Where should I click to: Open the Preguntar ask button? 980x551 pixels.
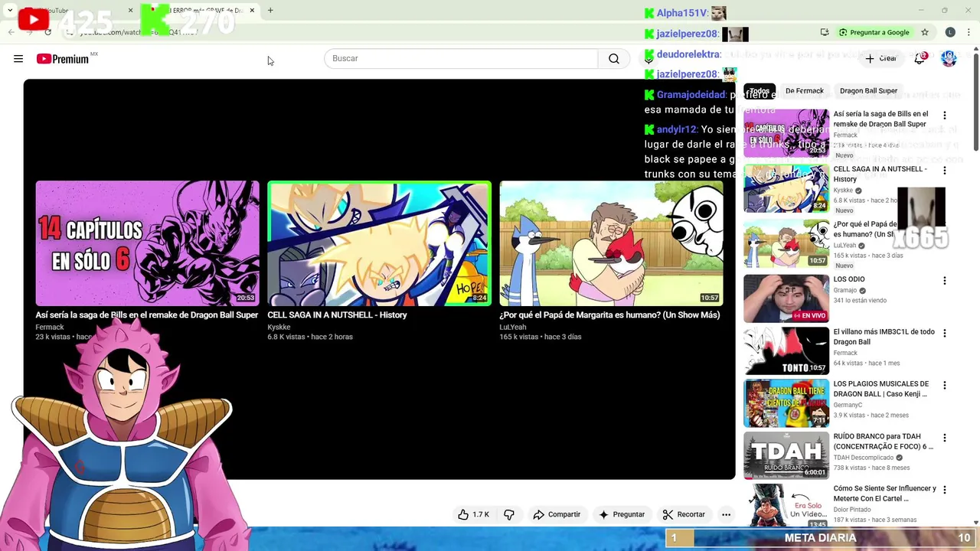click(622, 514)
